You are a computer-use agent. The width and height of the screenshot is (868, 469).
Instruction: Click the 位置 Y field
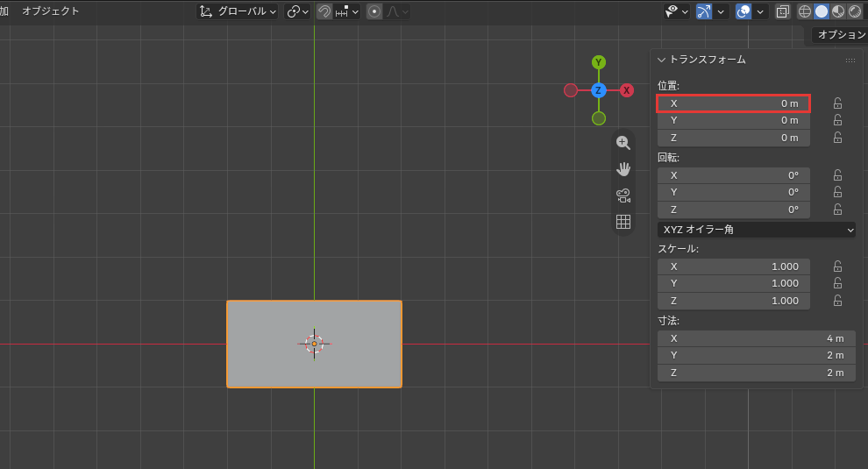(734, 120)
